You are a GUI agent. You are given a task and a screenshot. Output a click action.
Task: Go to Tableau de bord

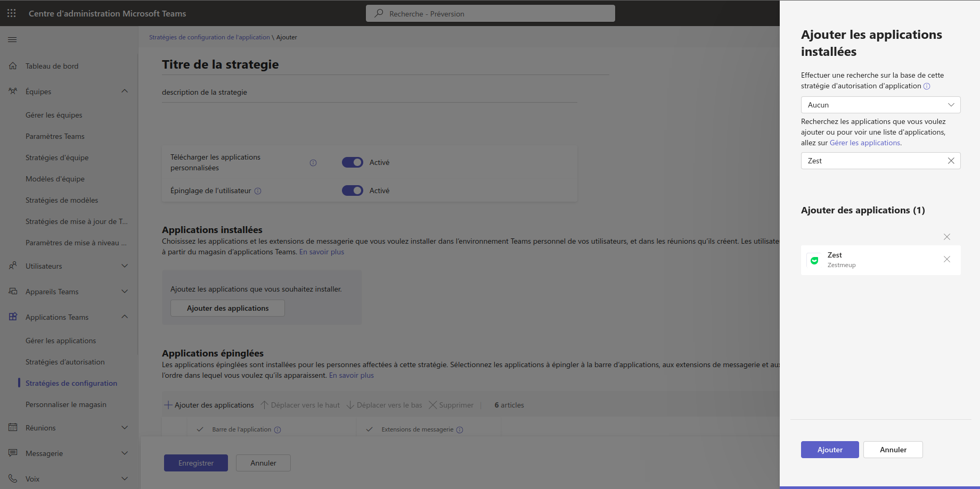52,66
